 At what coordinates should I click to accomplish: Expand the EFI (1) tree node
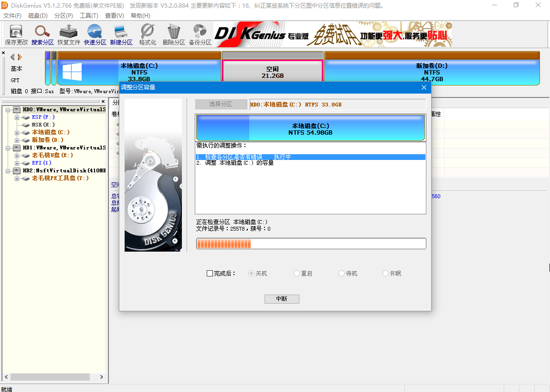[17, 163]
